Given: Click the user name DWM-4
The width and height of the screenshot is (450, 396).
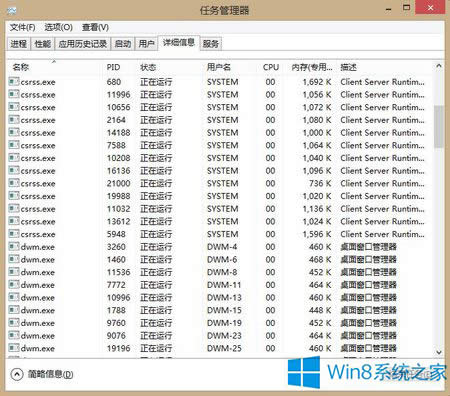Looking at the screenshot, I should coord(222,247).
